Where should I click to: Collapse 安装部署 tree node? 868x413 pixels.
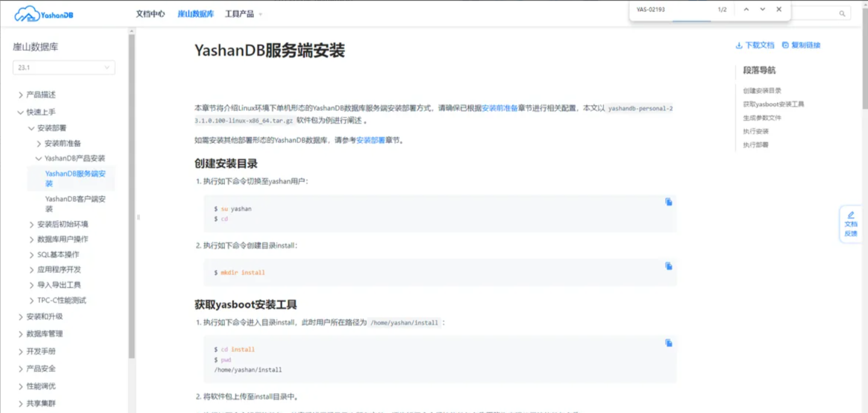(x=32, y=128)
